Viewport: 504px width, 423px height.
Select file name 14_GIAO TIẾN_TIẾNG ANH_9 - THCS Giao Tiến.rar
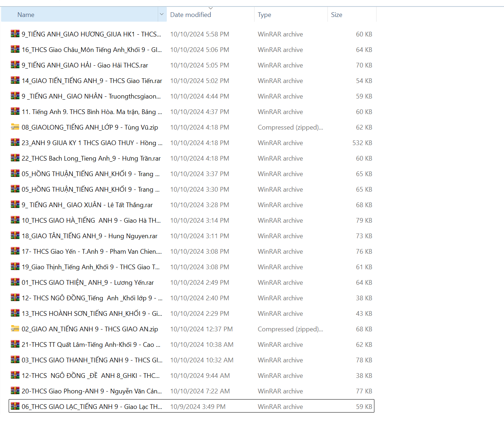[x=92, y=81]
